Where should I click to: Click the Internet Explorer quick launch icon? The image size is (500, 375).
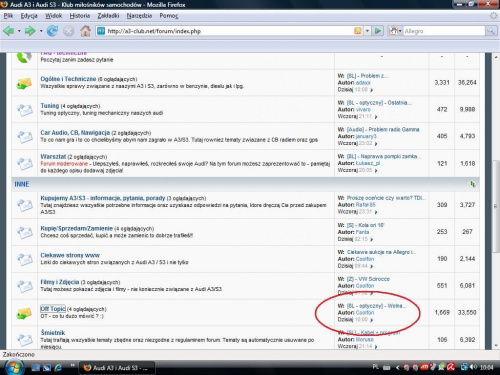tap(58, 368)
